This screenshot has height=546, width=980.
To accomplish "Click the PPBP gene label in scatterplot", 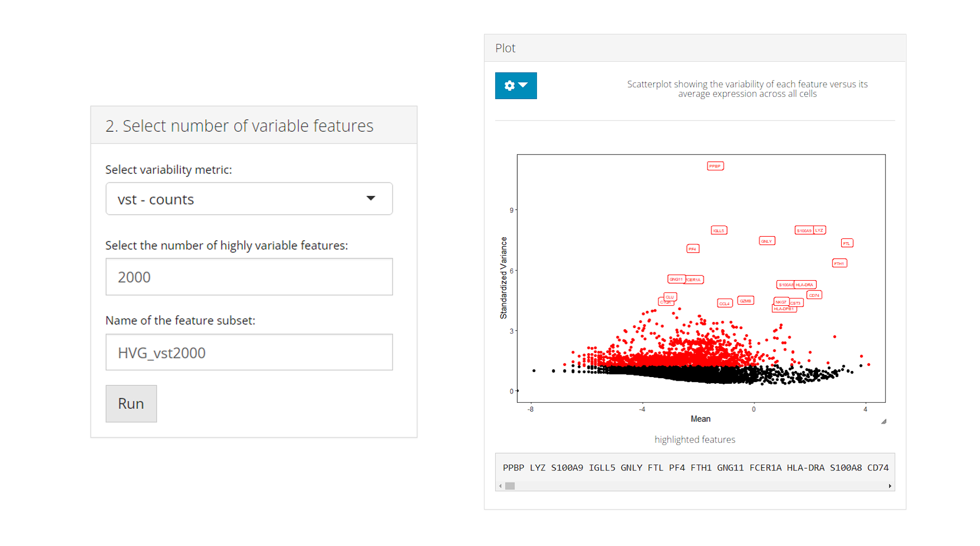I will [715, 166].
